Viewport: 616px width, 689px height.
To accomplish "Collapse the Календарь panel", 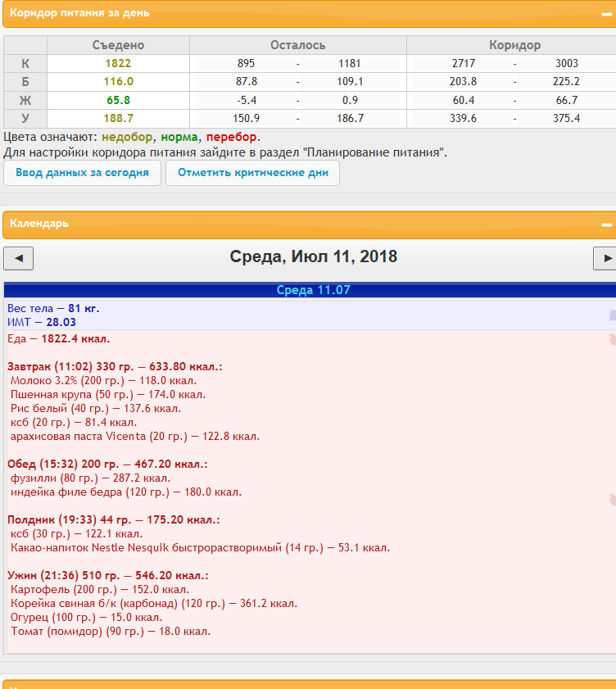I will [x=606, y=224].
